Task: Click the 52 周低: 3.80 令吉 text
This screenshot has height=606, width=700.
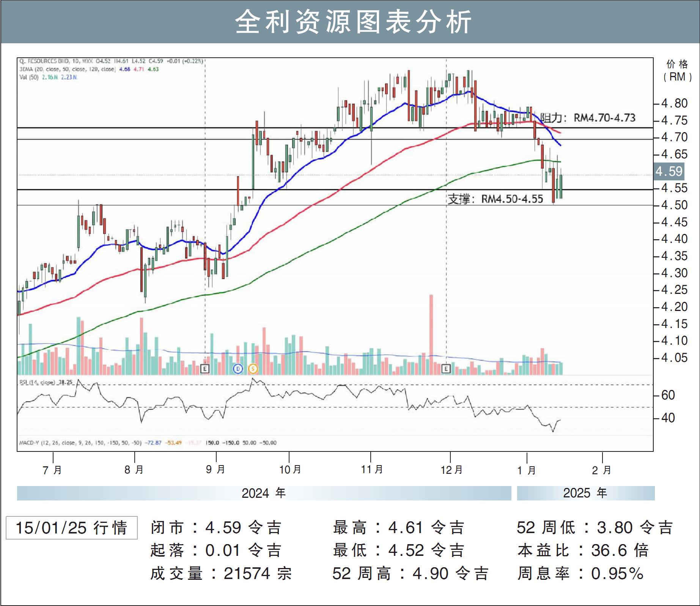Action: 595,528
